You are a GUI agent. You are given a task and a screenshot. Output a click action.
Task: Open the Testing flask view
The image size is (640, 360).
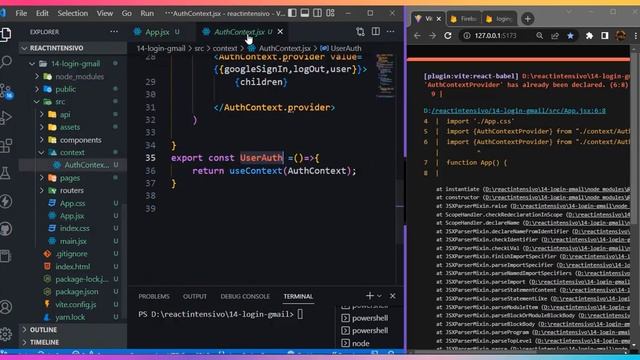[x=6, y=173]
